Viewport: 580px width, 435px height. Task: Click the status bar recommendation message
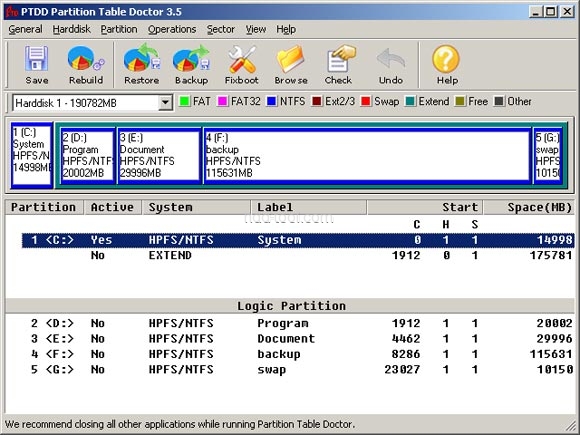pos(179,424)
